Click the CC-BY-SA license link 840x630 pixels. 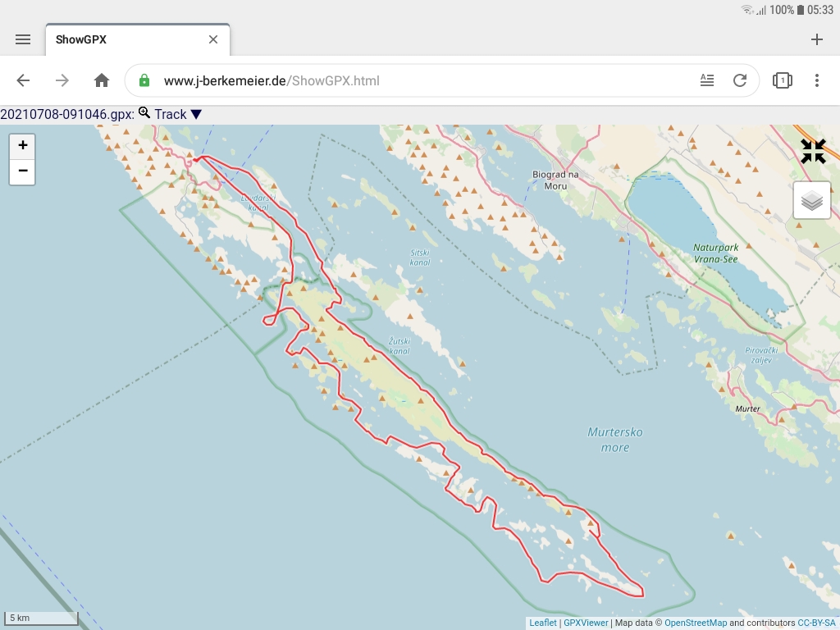tap(816, 623)
